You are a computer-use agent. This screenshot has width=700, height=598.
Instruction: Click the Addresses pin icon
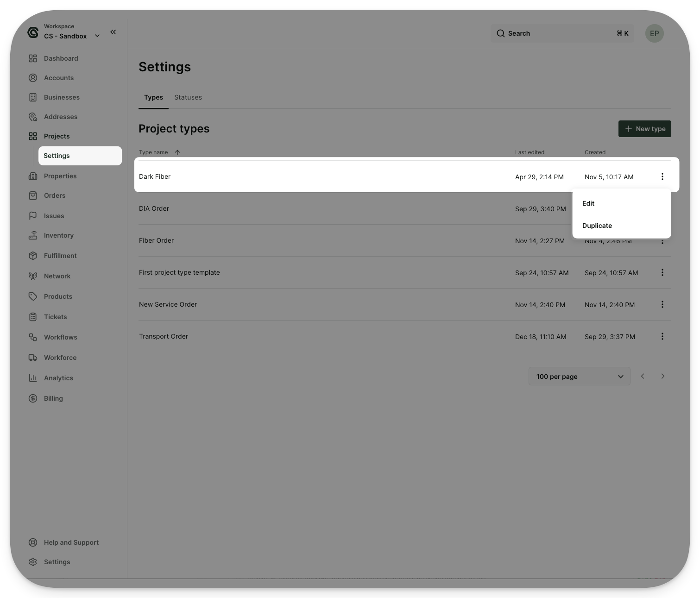pyautogui.click(x=33, y=117)
